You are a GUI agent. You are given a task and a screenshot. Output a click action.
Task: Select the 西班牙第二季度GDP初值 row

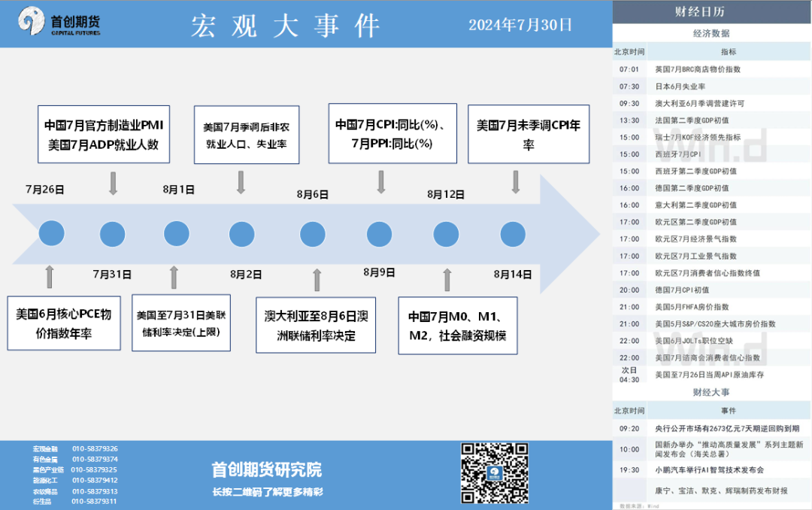pos(711,171)
